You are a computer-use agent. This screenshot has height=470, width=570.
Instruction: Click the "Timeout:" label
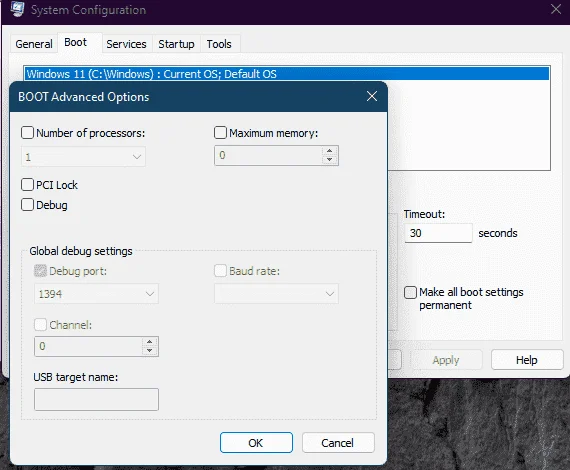point(424,214)
